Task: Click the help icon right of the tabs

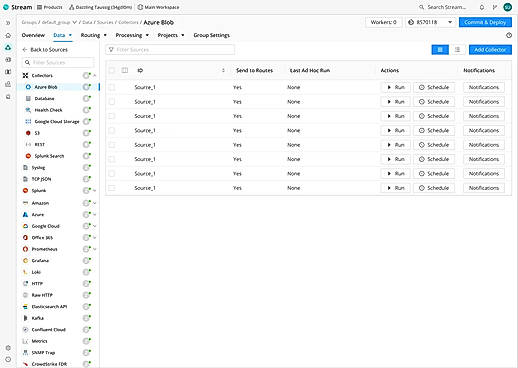Action: tap(509, 35)
